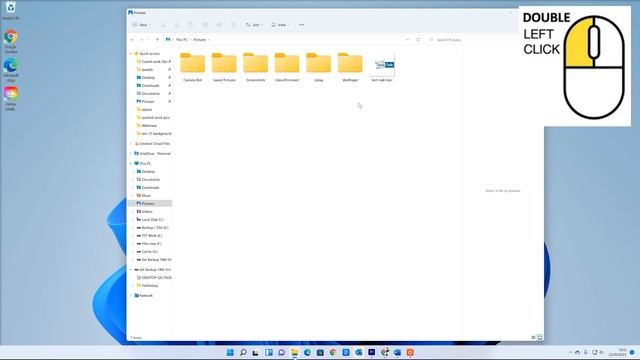Click the Share icon in toolbar
The height and width of the screenshot is (360, 640).
pyautogui.click(x=219, y=25)
